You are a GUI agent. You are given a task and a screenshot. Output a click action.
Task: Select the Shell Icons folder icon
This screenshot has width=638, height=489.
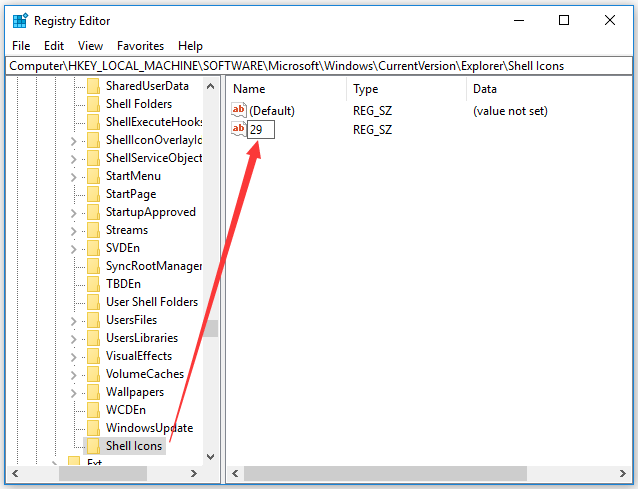tap(94, 446)
